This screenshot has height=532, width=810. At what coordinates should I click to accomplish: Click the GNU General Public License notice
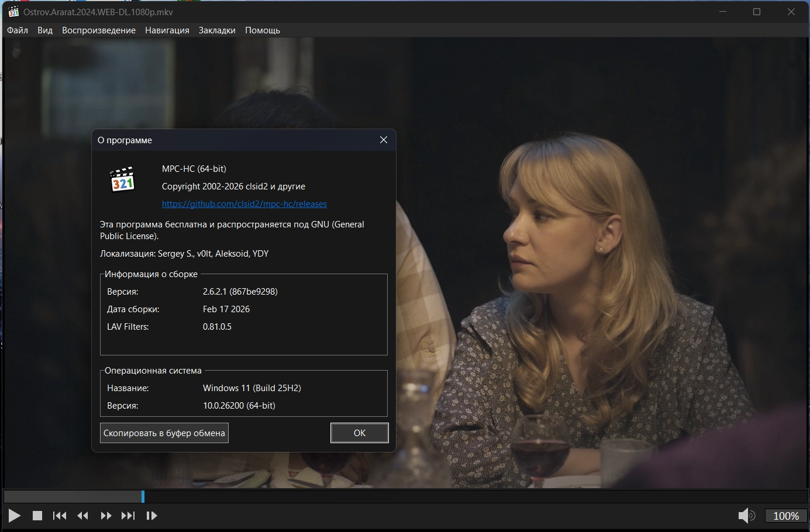click(232, 230)
